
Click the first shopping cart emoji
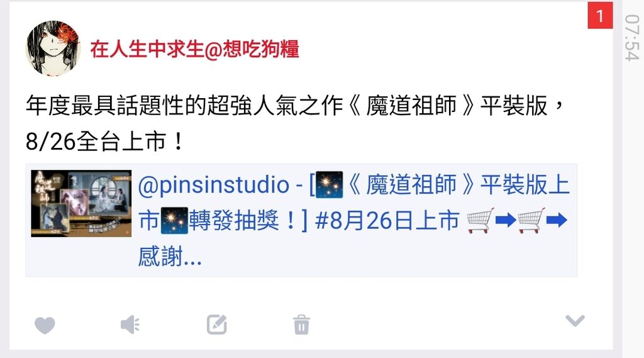(x=480, y=221)
